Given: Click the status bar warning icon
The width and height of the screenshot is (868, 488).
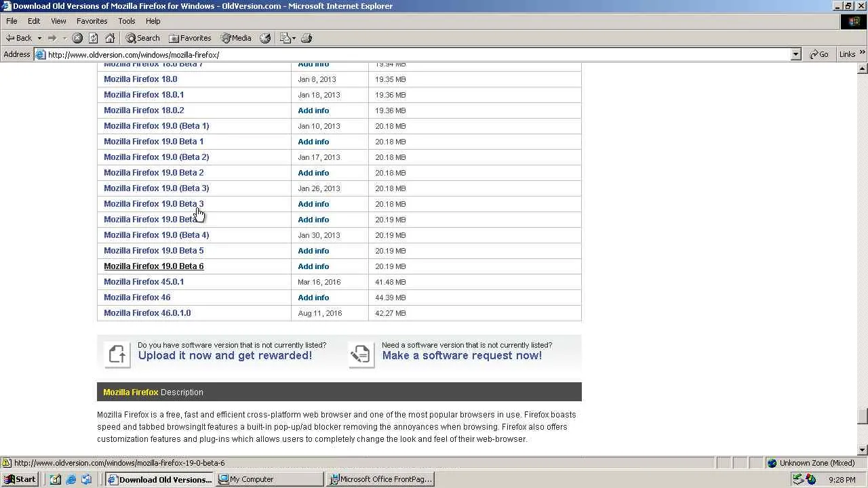Looking at the screenshot, I should [7, 463].
